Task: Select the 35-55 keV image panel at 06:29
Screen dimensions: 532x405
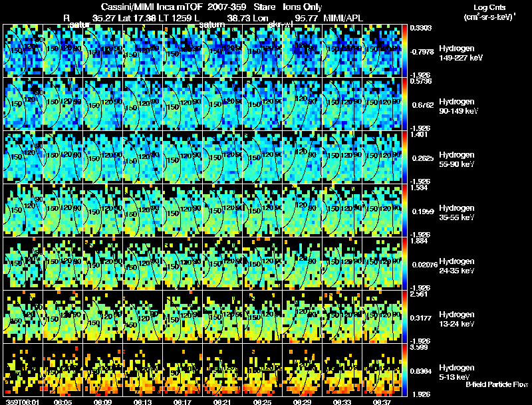Action: coord(303,211)
